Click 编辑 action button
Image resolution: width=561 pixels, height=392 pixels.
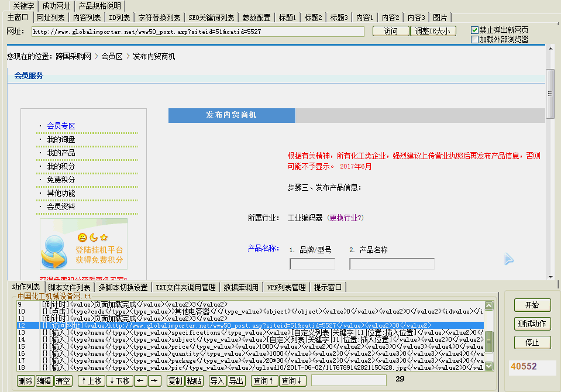pos(44,381)
